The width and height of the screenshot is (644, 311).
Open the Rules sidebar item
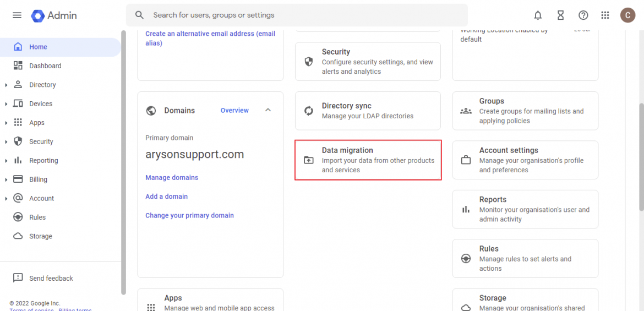(x=37, y=217)
